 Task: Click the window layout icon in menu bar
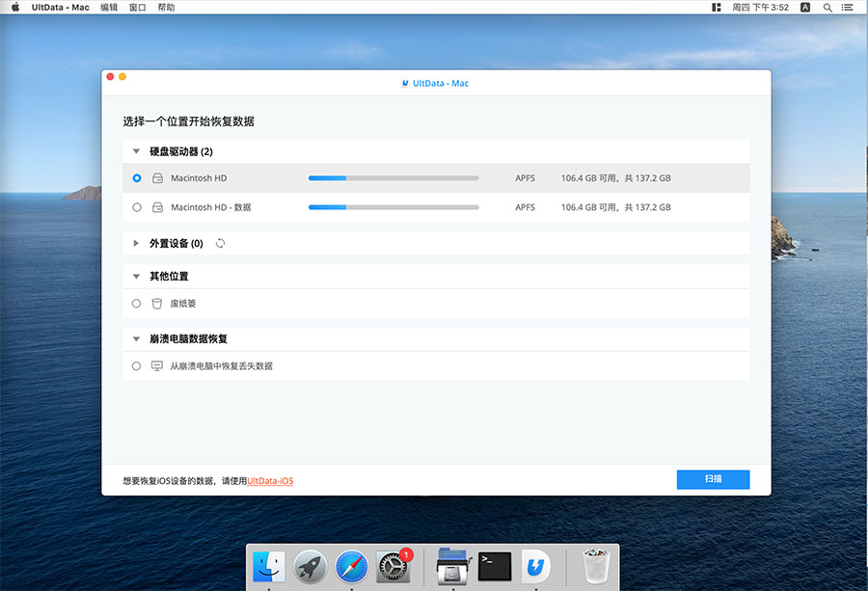pyautogui.click(x=717, y=7)
